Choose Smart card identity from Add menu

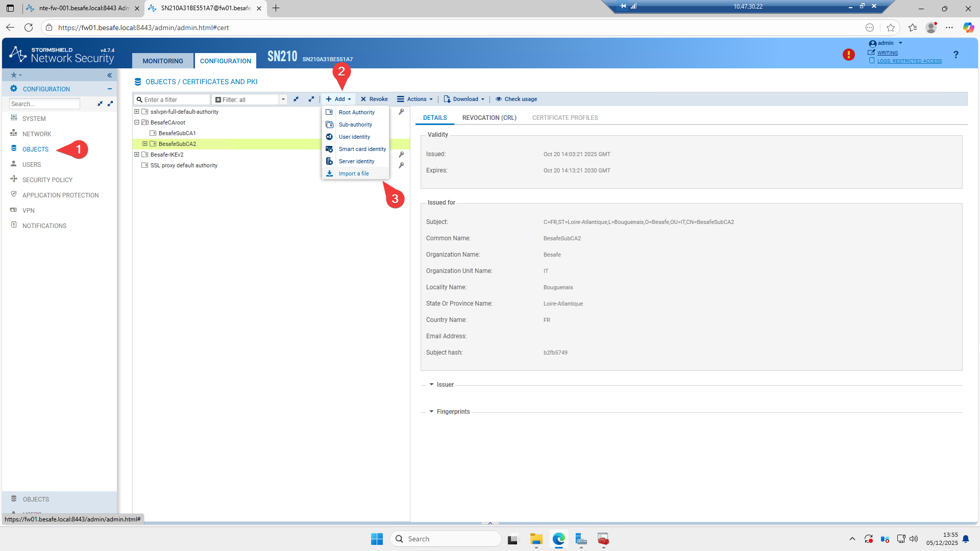pyautogui.click(x=355, y=149)
